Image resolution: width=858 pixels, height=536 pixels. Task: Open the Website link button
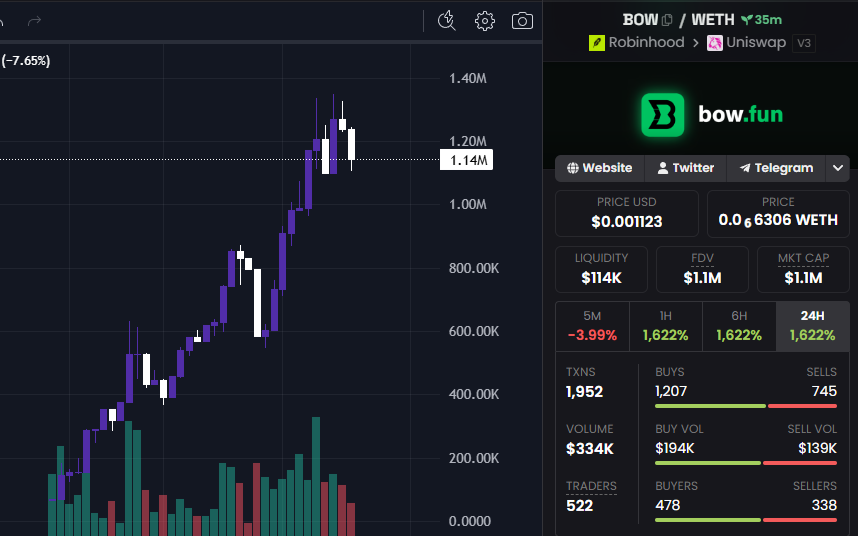tap(600, 168)
